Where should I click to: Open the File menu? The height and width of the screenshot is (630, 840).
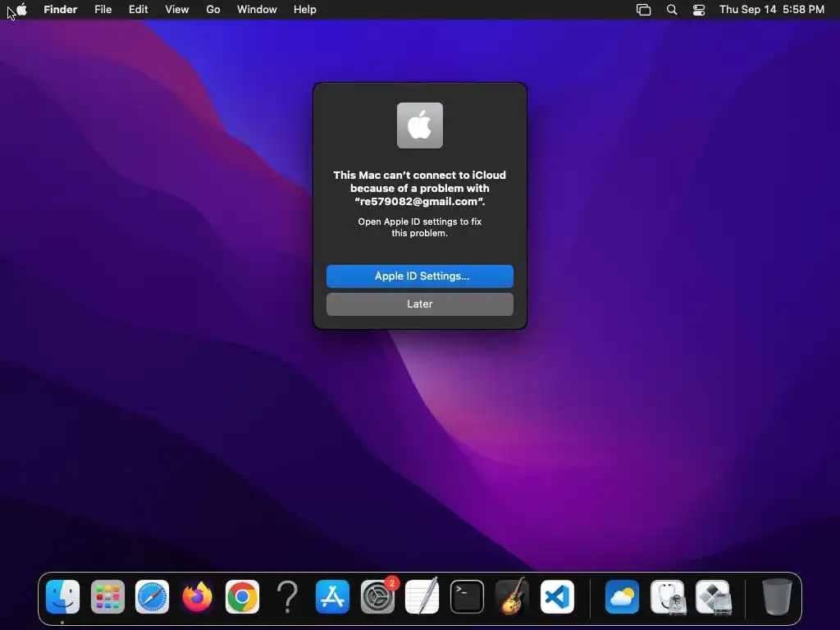click(103, 10)
